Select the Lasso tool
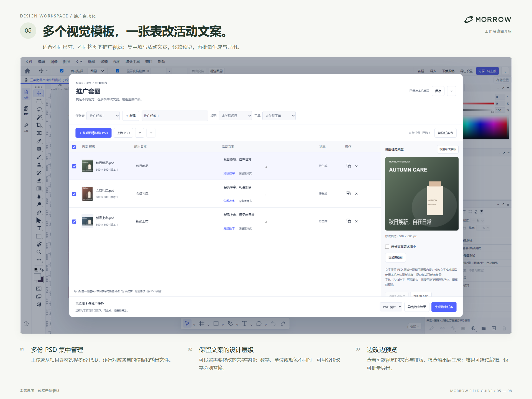The height and width of the screenshot is (399, 532). click(39, 109)
